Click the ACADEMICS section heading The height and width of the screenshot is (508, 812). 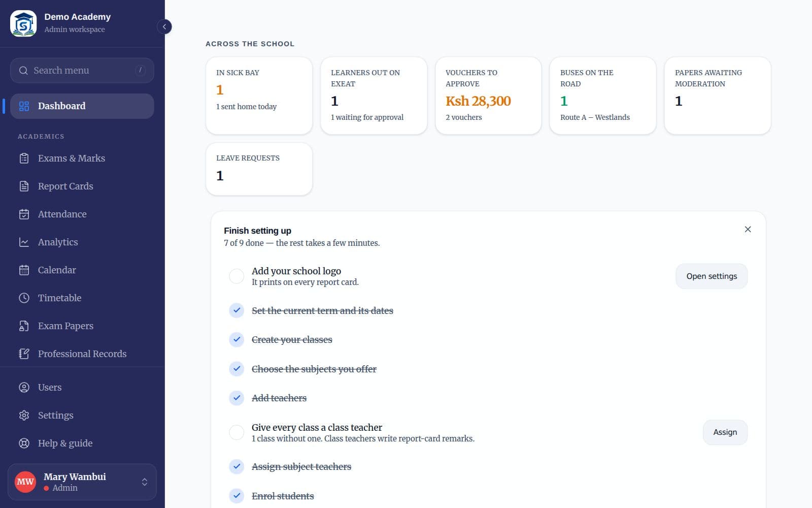pos(41,137)
